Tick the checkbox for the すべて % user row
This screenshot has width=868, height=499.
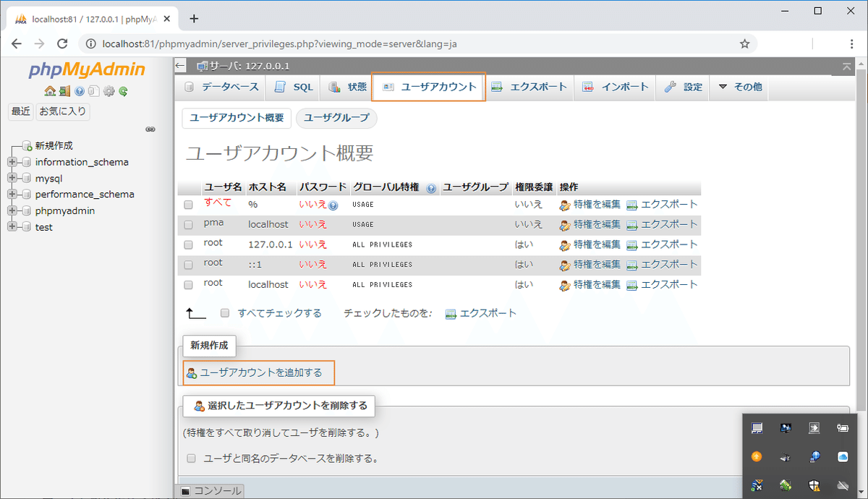[188, 205]
